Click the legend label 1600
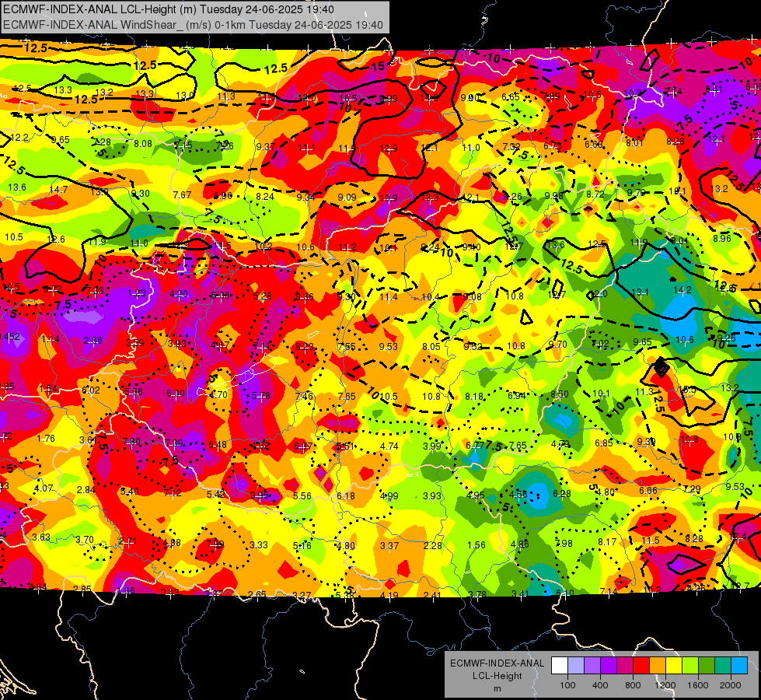 [698, 685]
